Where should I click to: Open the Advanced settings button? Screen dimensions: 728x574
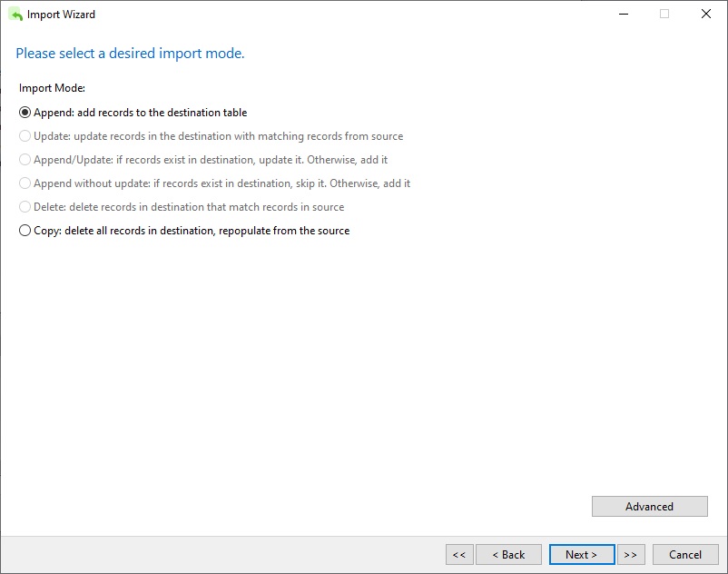[x=650, y=506]
